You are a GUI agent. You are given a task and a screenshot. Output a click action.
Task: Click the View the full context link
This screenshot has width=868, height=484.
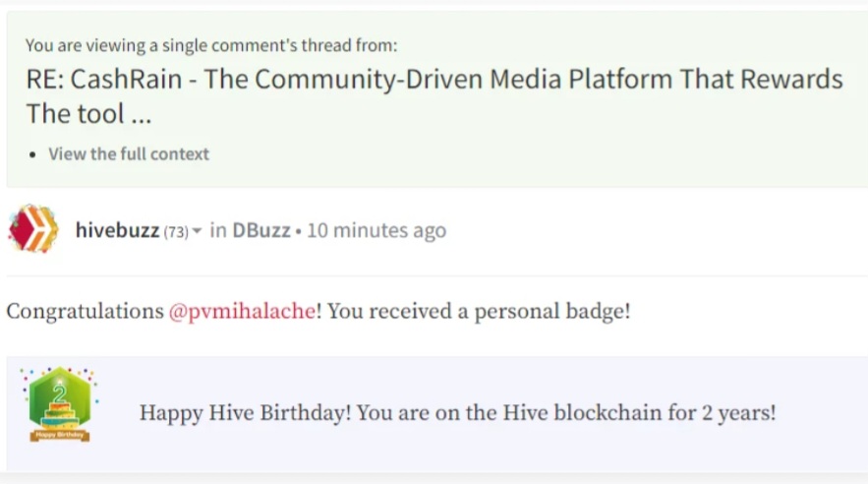click(129, 153)
